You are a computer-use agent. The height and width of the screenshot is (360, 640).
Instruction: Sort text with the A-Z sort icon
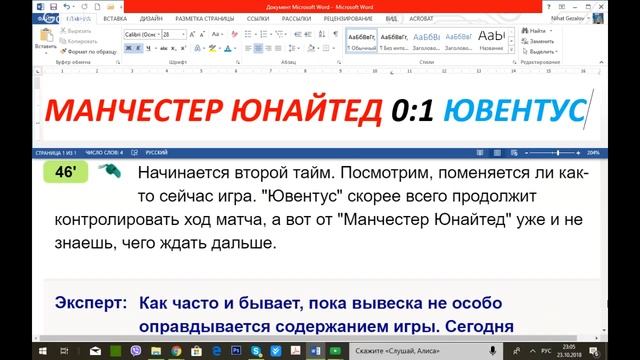322,35
